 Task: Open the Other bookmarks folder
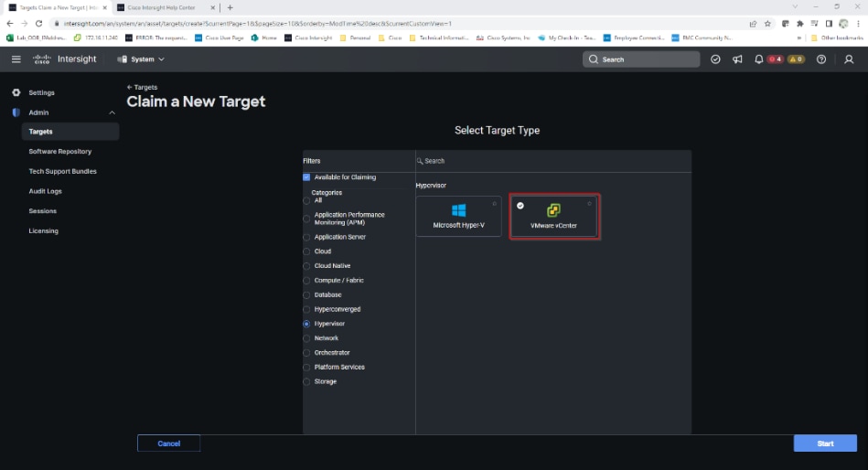pos(837,37)
